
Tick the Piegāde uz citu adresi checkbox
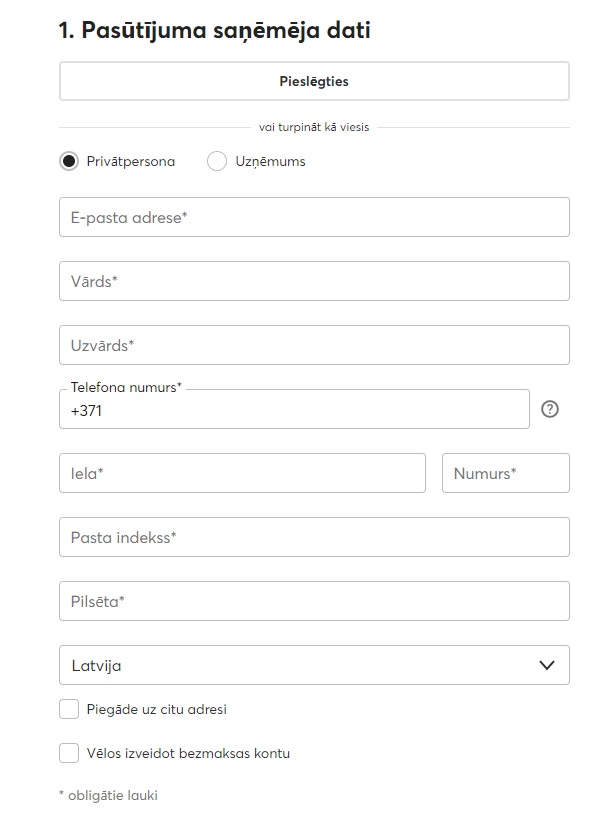[x=69, y=709]
